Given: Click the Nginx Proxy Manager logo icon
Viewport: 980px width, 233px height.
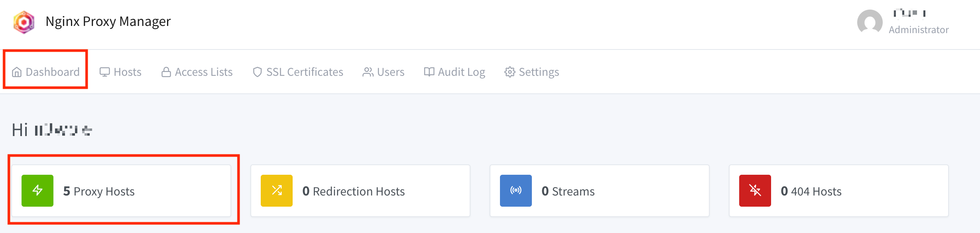Looking at the screenshot, I should click(24, 22).
